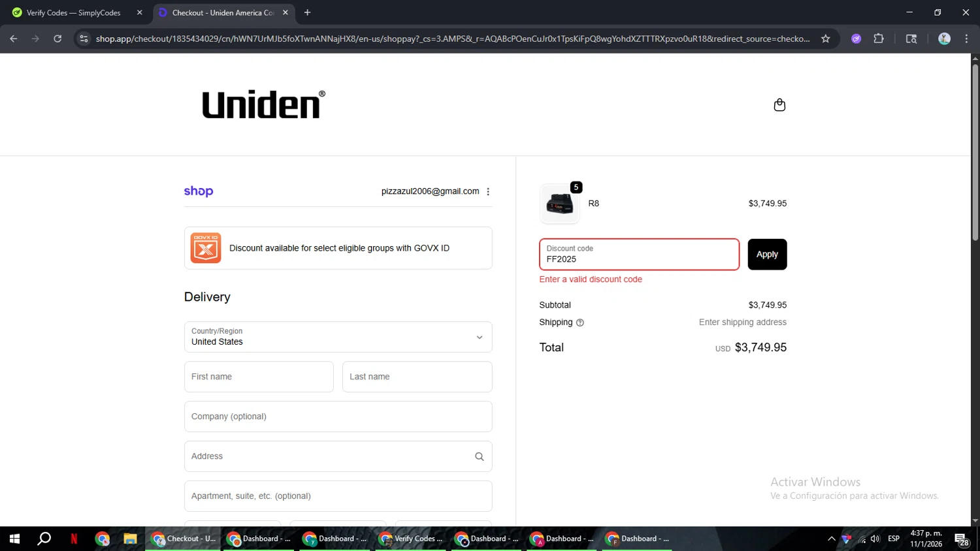Viewport: 980px width, 551px height.
Task: Close the Verify Codes — SimplyCodes tab
Action: 139,12
